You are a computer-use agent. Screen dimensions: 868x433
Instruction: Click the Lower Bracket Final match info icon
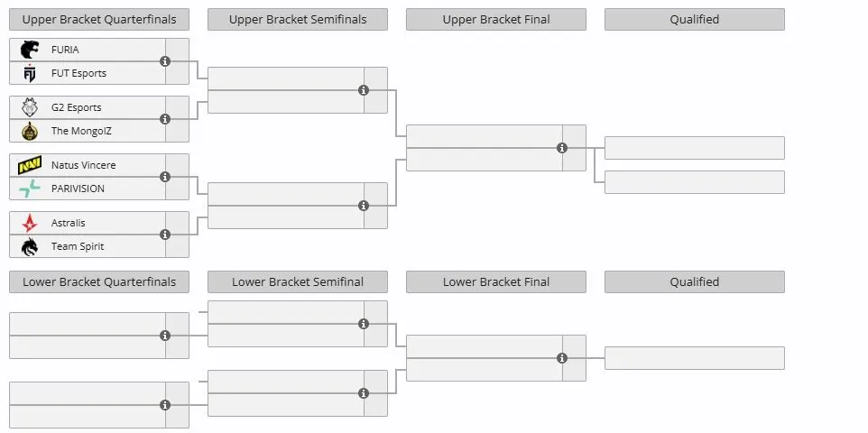[562, 358]
